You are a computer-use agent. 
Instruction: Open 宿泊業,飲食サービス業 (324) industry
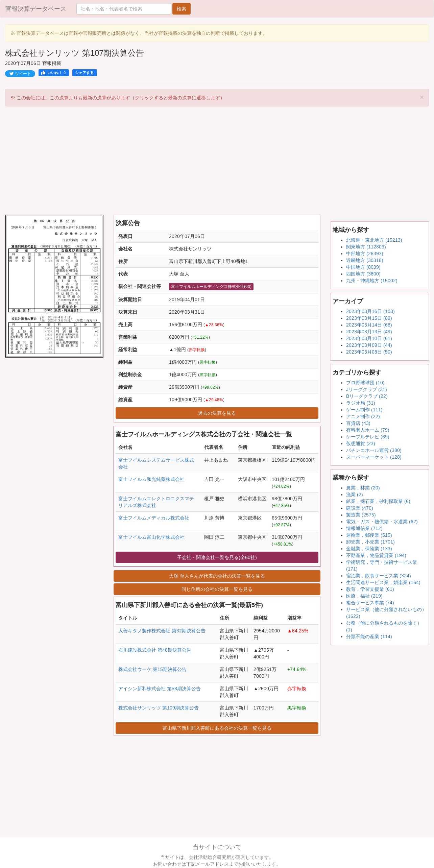378,576
